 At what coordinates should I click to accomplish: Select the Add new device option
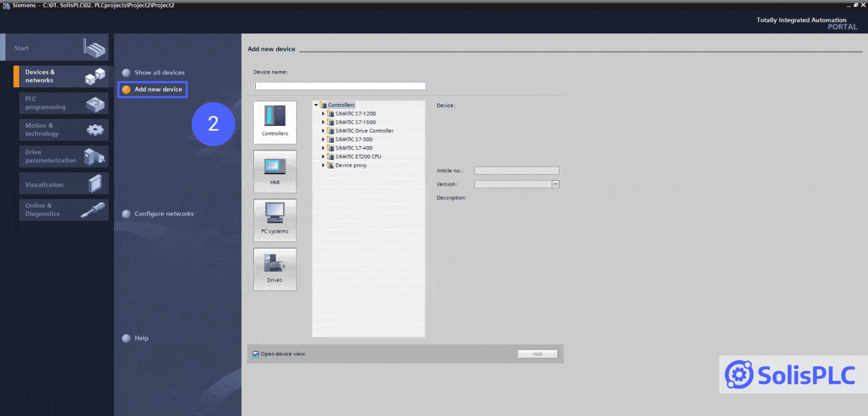[157, 89]
